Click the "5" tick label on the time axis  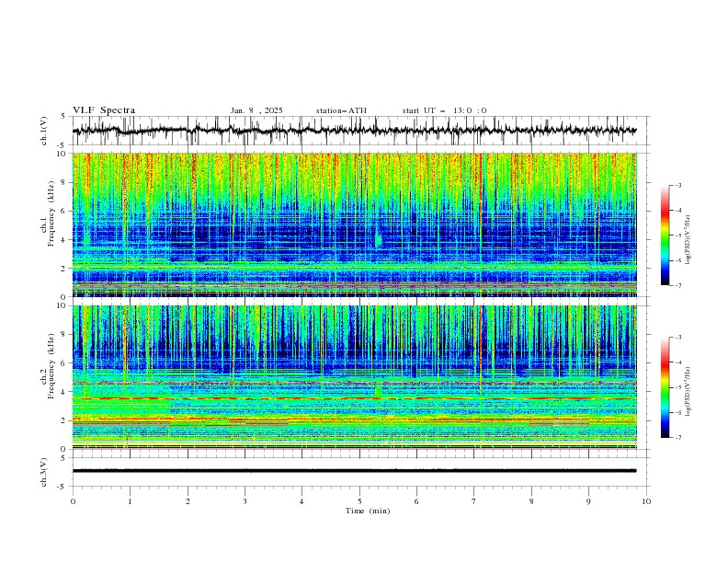(359, 501)
